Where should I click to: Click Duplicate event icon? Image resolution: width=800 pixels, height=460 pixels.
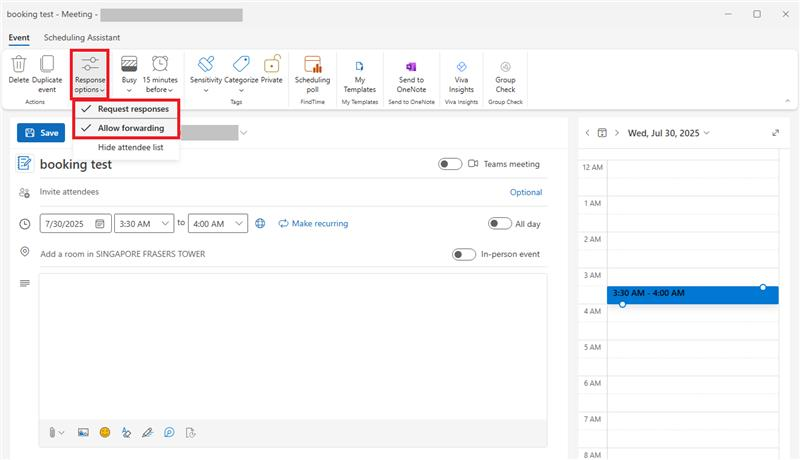(47, 74)
